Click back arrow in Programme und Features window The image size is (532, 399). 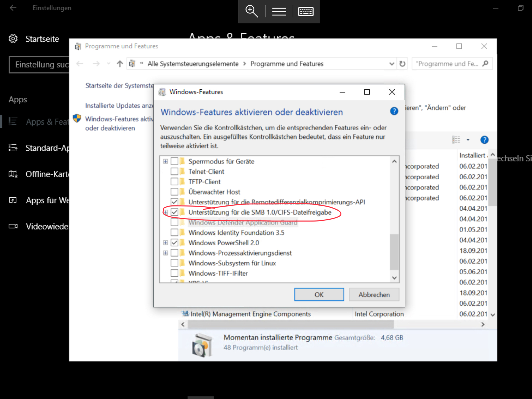(x=80, y=64)
